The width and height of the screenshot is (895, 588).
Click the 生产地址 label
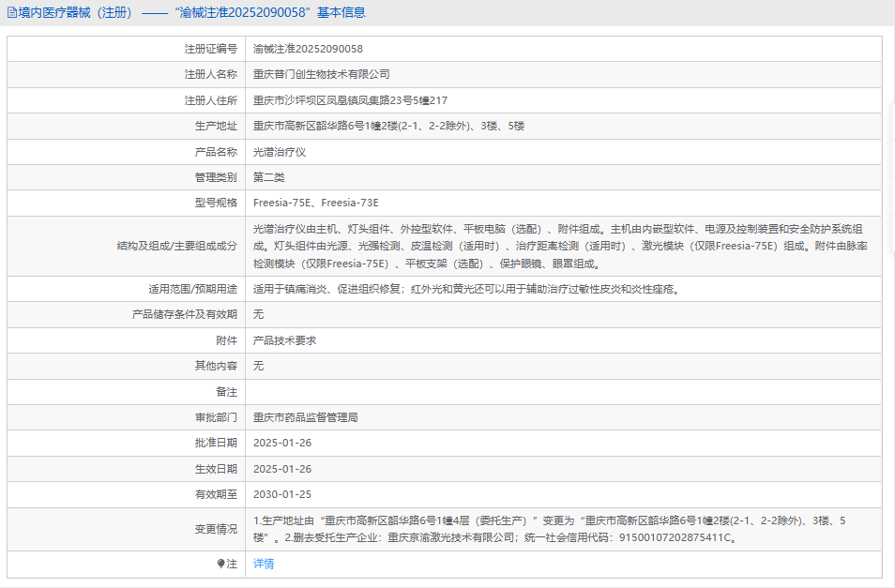coord(216,126)
